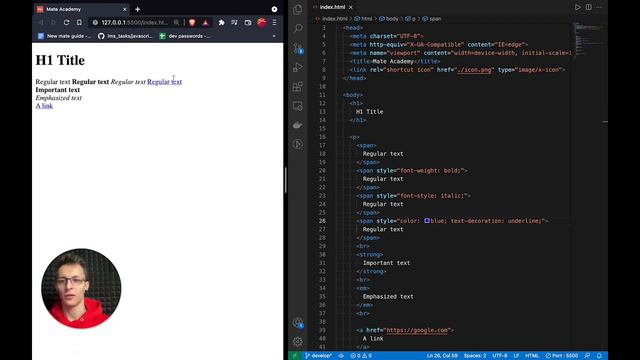Open Brave Rewards triangle icon
This screenshot has width=640, height=360.
(x=205, y=22)
